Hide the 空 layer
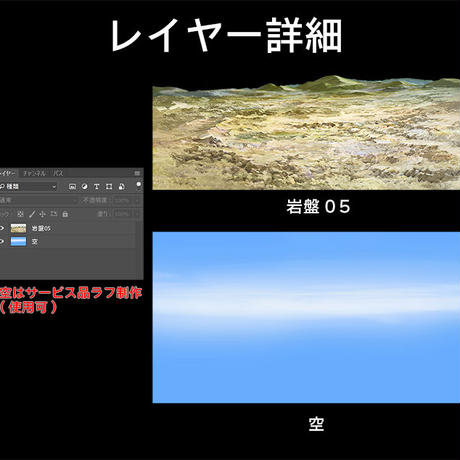 [x=2, y=242]
